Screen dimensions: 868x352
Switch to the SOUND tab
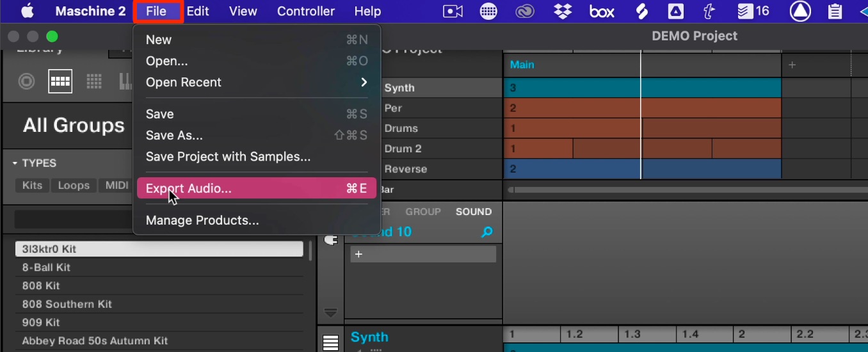[x=474, y=212]
